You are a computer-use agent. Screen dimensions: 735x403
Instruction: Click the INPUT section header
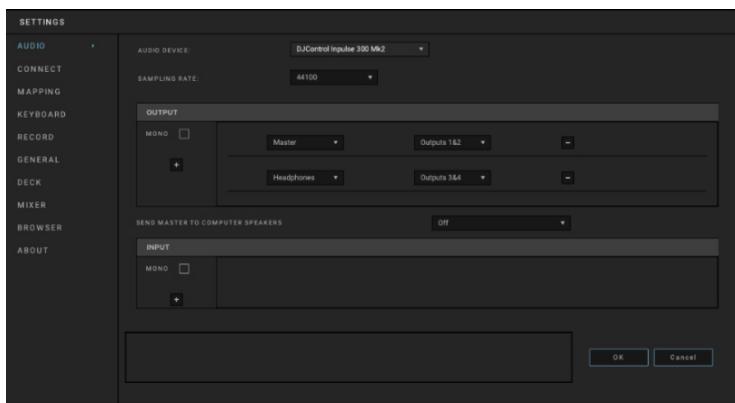428,247
